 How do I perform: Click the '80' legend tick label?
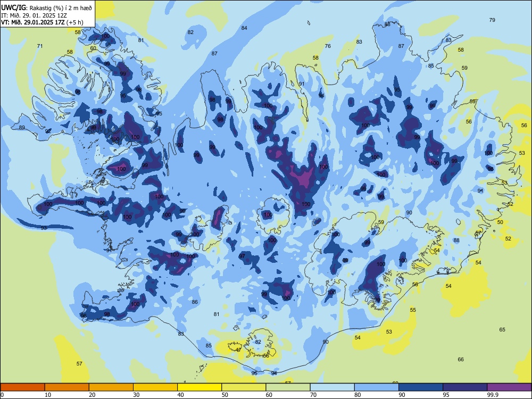pos(358,395)
